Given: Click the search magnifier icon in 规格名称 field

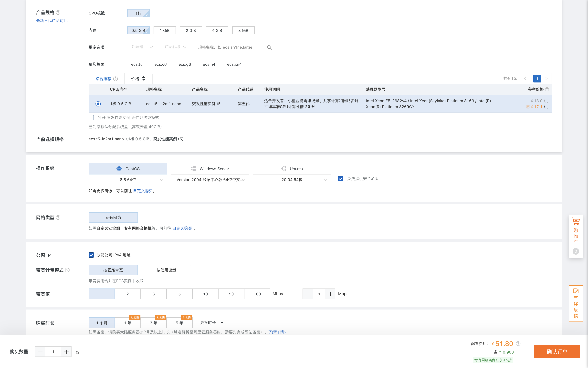Looking at the screenshot, I should [269, 47].
